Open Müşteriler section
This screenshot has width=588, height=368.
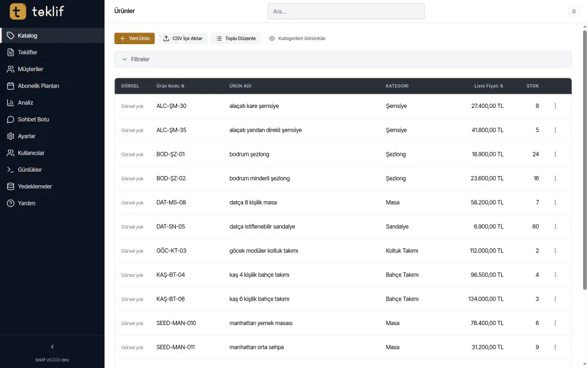click(x=52, y=69)
